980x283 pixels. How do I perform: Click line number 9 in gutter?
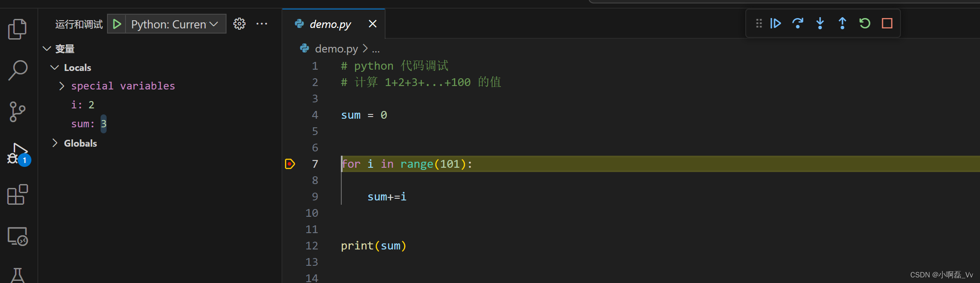point(315,197)
